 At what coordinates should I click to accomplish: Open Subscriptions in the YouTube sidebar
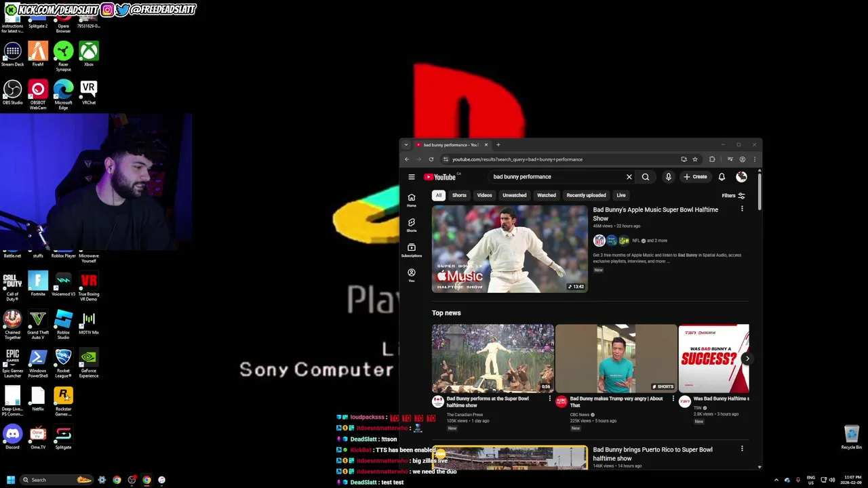(411, 250)
